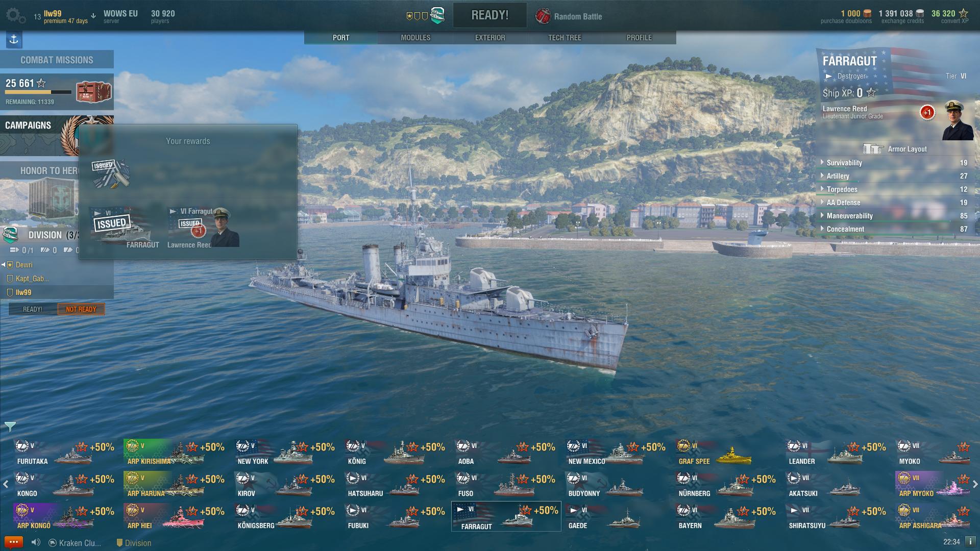Open the settings gear menu
Screen dimensions: 980x551
tap(15, 15)
